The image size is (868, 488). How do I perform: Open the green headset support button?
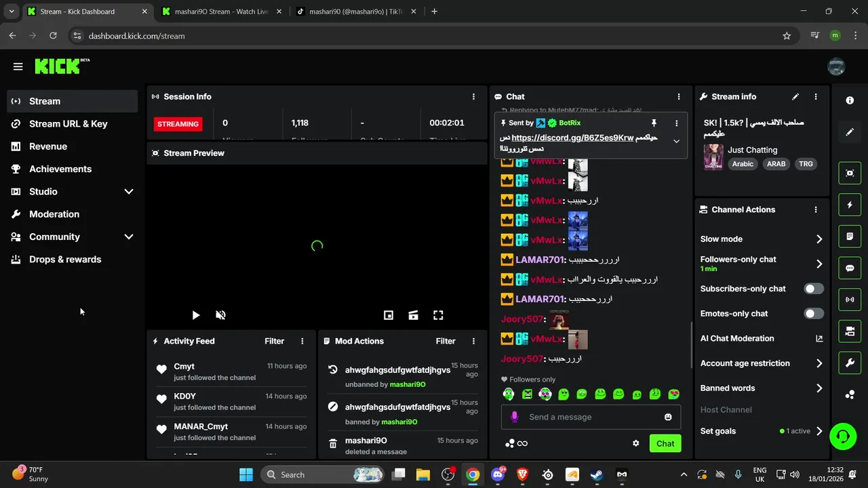point(843,436)
